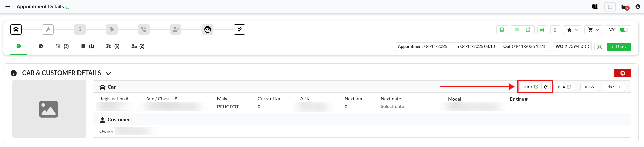Image resolution: width=644 pixels, height=147 pixels.
Task: Open the tools tab showing (6)
Action: (112, 46)
